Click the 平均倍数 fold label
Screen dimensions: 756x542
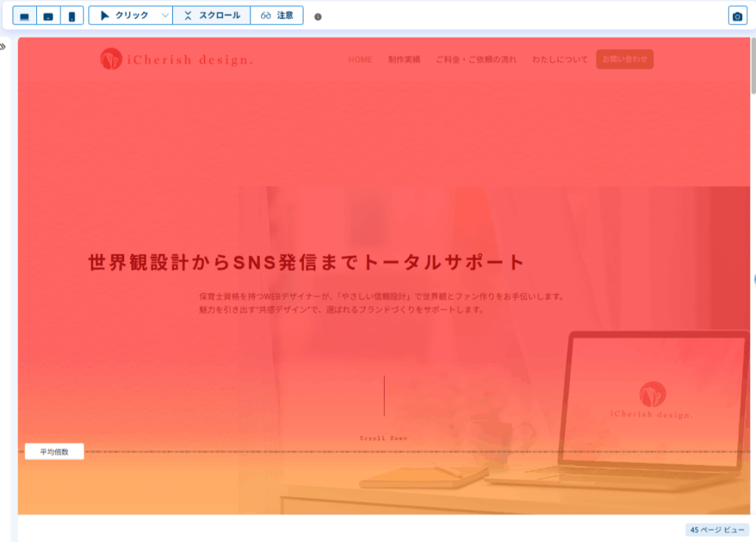coord(54,452)
